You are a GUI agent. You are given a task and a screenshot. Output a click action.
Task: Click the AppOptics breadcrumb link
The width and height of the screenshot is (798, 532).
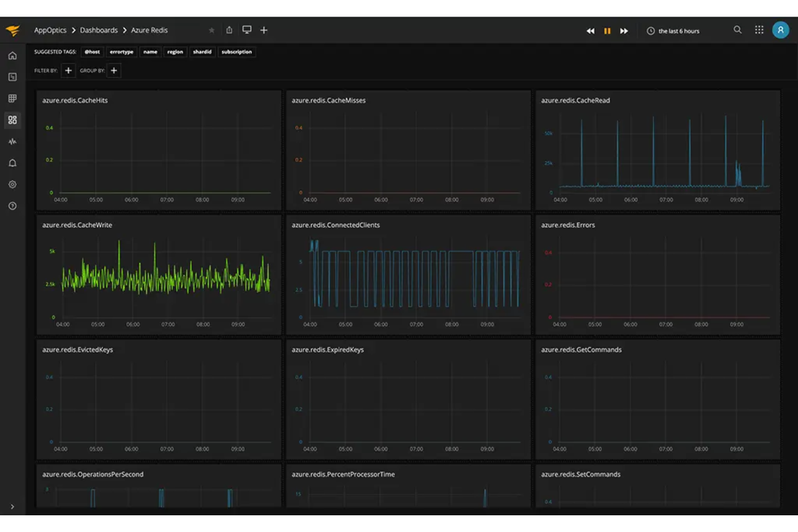click(x=50, y=30)
